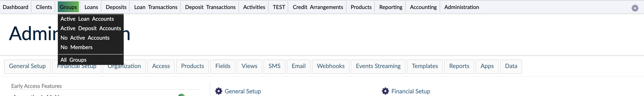Open Loan Transactions in the navigation bar

(x=156, y=7)
